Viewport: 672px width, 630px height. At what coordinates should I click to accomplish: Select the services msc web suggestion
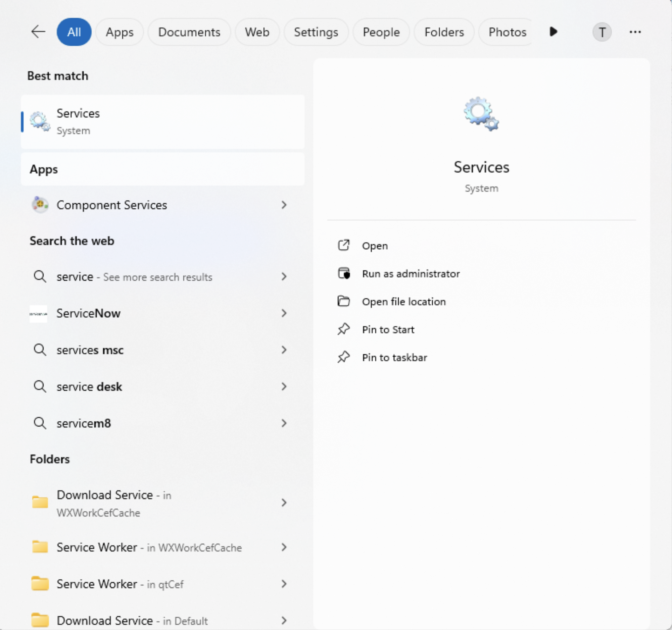pos(90,350)
